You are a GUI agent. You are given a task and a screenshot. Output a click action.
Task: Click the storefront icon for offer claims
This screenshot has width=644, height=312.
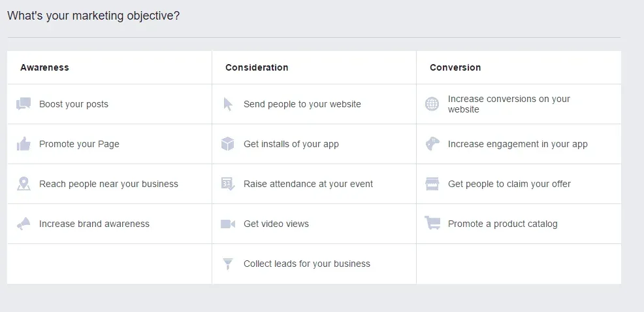point(432,184)
